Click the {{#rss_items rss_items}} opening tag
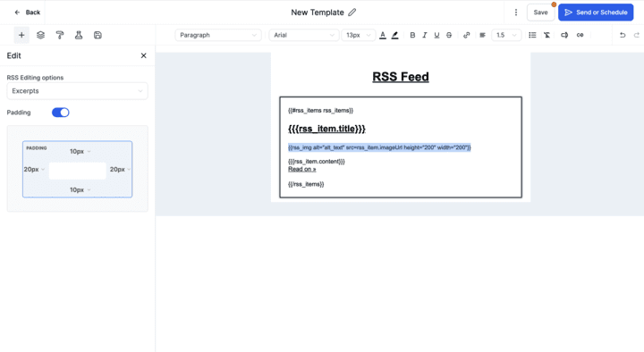This screenshot has width=644, height=352. click(x=320, y=111)
